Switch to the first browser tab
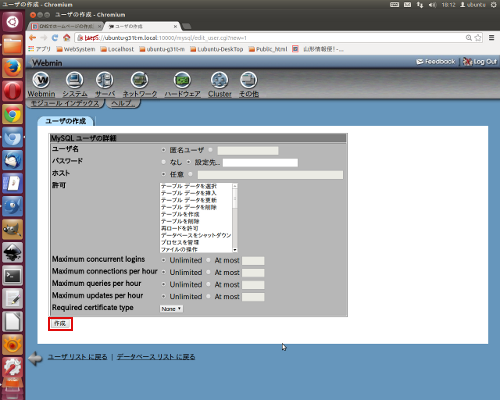500x400 pixels. pyautogui.click(x=67, y=26)
